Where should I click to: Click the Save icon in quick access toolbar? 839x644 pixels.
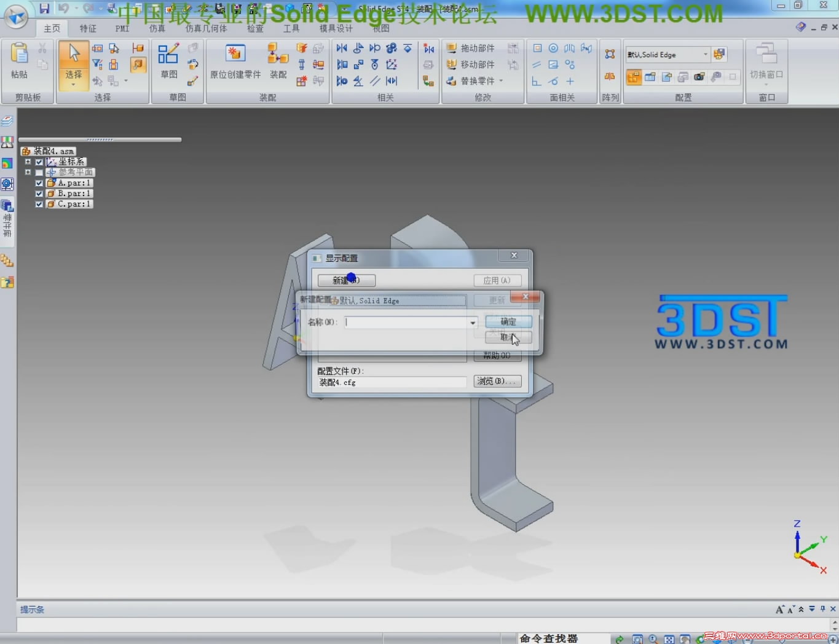[44, 7]
